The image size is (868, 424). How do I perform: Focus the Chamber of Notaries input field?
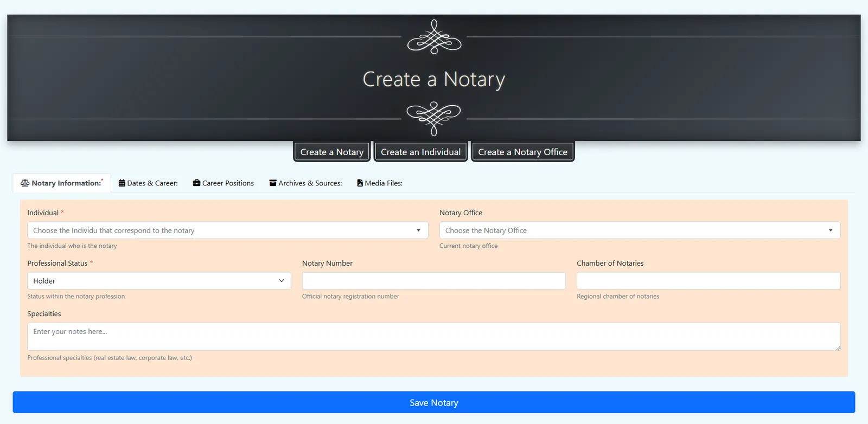[x=709, y=281]
